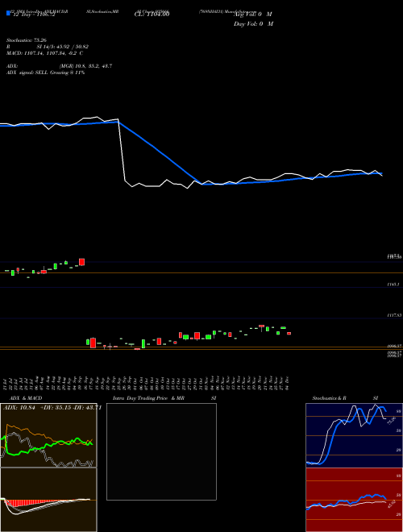Select the 'Stochastics: 73.26' value line
Image resolution: width=403 pixels, height=532 pixels.
(27, 40)
